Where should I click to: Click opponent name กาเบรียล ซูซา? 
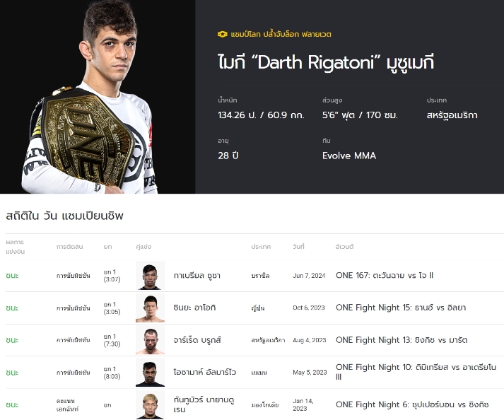coord(197,276)
